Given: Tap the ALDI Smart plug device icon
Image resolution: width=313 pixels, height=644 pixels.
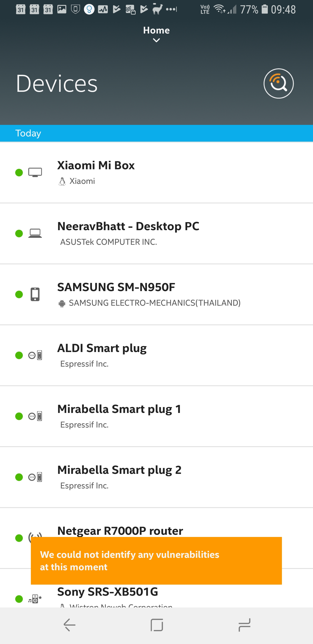Looking at the screenshot, I should click(x=35, y=355).
